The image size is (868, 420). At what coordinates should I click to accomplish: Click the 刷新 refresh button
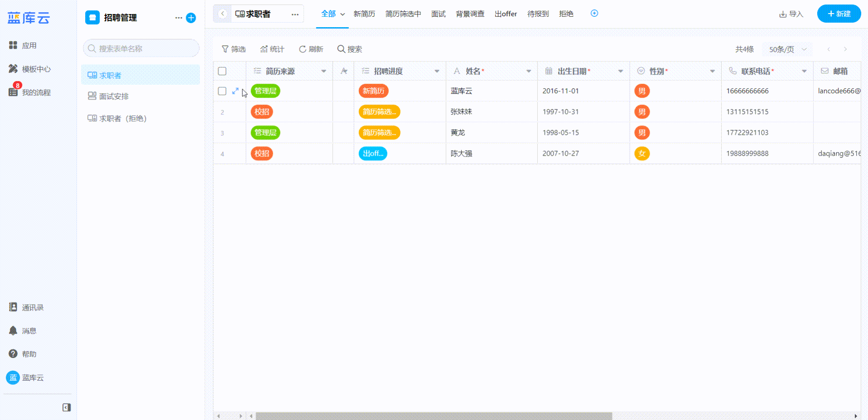(311, 49)
